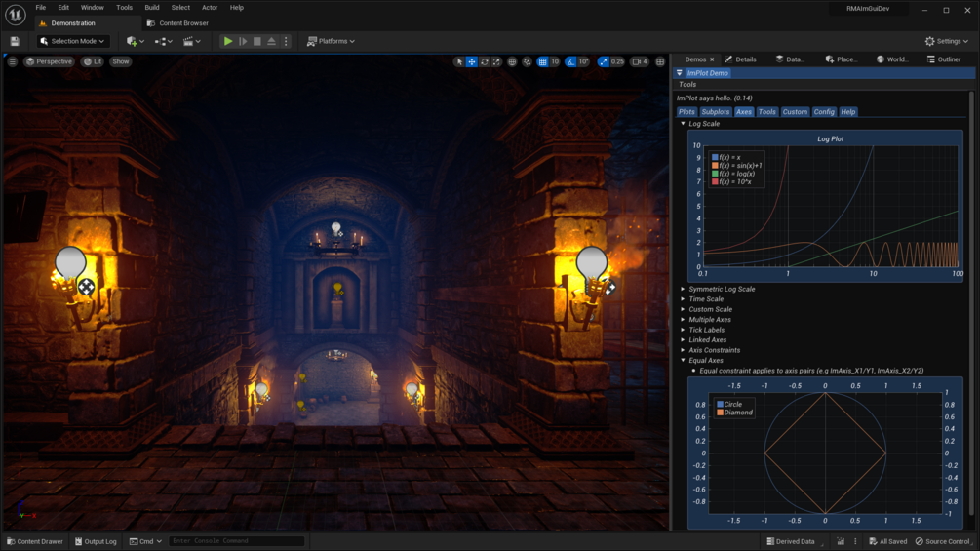The width and height of the screenshot is (980, 551).
Task: Collapse the Equal Axes section
Action: tap(684, 361)
